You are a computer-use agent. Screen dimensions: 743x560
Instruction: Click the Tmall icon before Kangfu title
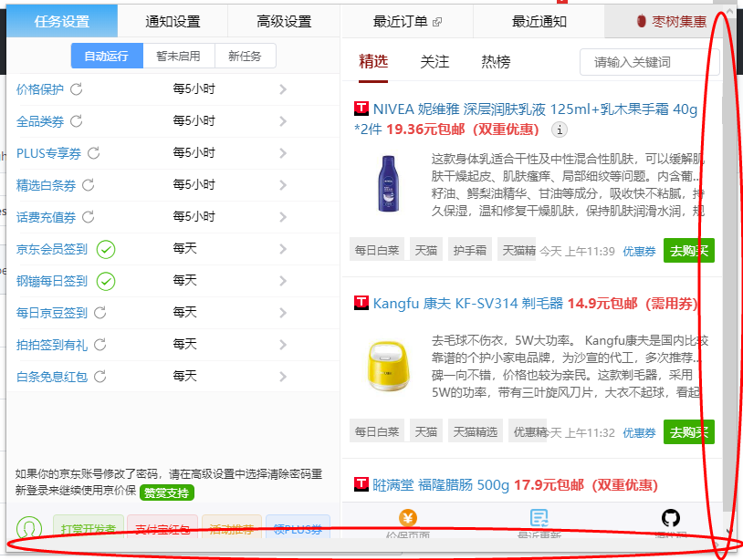point(361,303)
